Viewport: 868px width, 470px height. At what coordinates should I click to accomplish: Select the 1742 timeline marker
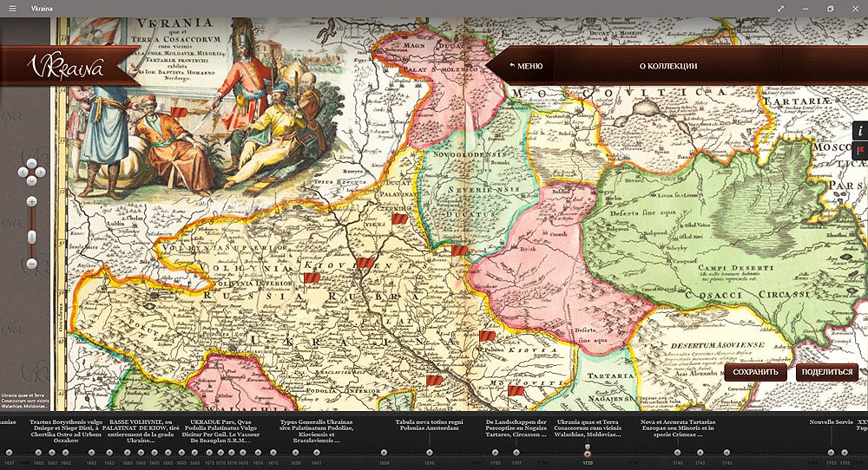[x=700, y=453]
